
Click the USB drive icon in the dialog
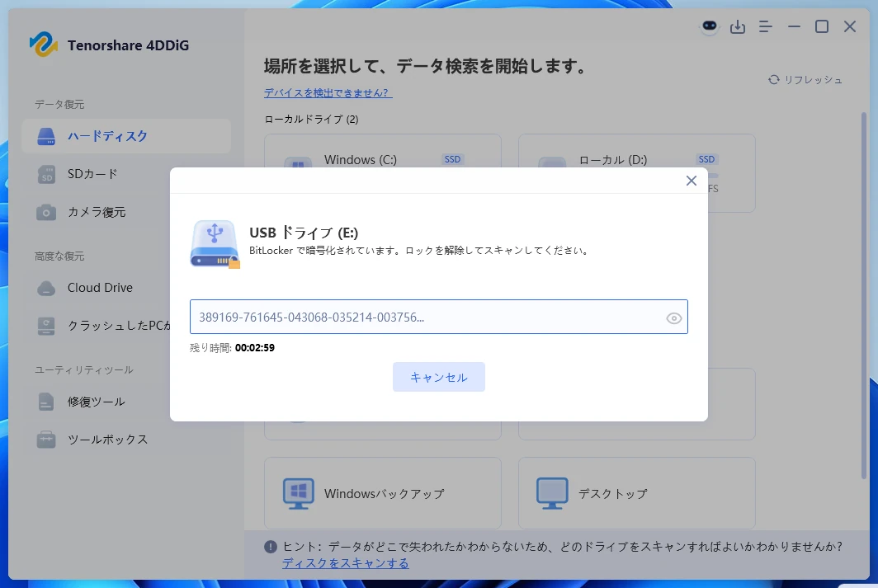click(215, 244)
